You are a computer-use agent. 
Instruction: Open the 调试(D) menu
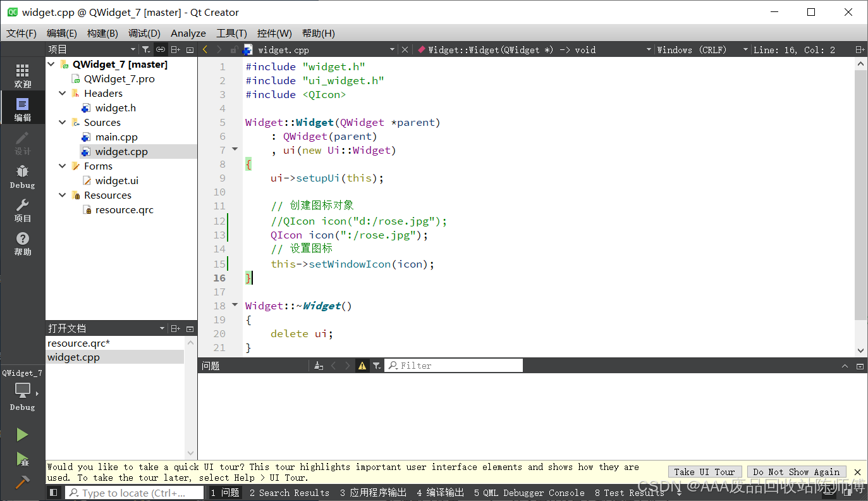point(144,33)
